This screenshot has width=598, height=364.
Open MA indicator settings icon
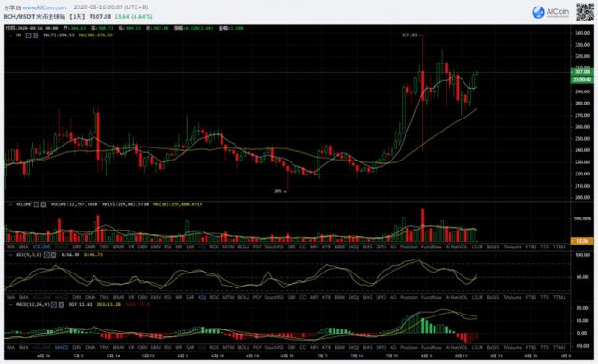tap(29, 35)
